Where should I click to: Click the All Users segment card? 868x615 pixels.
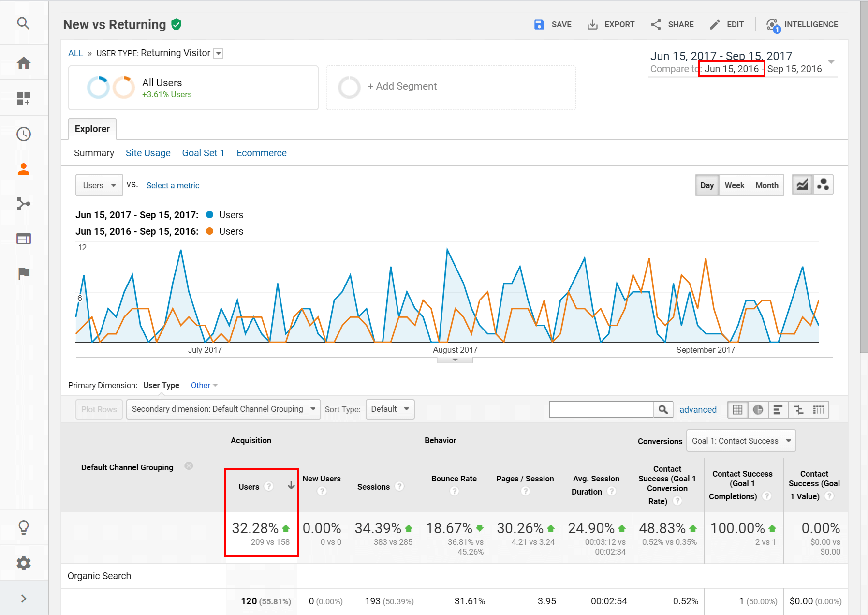193,88
